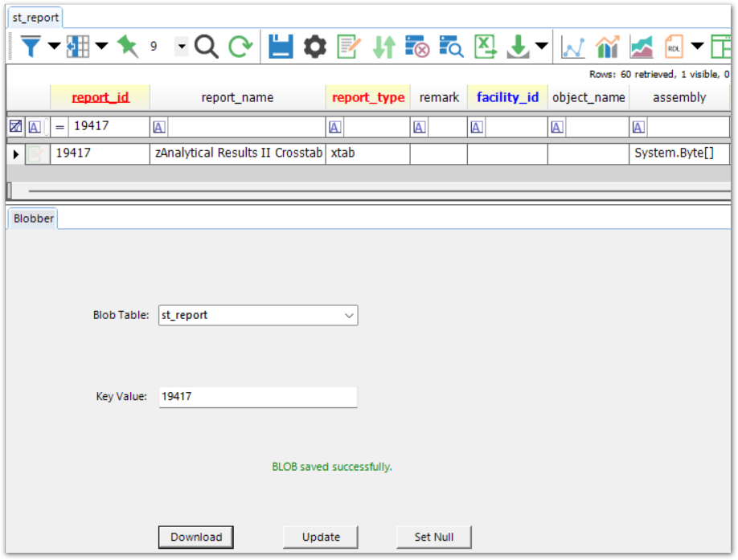Click the magnifying glass search icon
The image size is (738, 560).
[x=207, y=47]
